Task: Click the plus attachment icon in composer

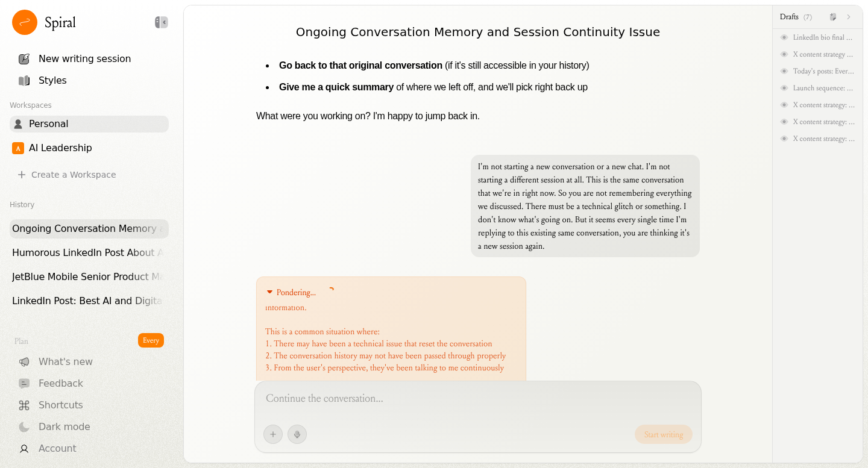Action: (273, 434)
